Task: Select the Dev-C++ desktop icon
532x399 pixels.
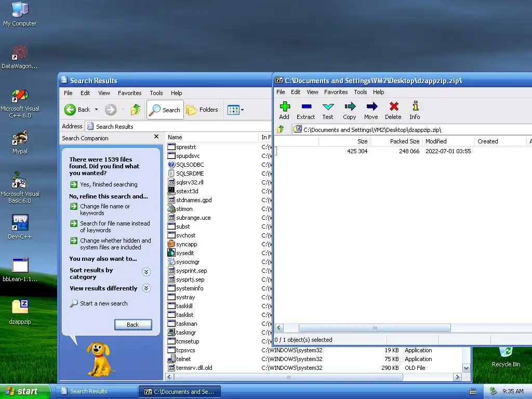Action: [x=20, y=227]
